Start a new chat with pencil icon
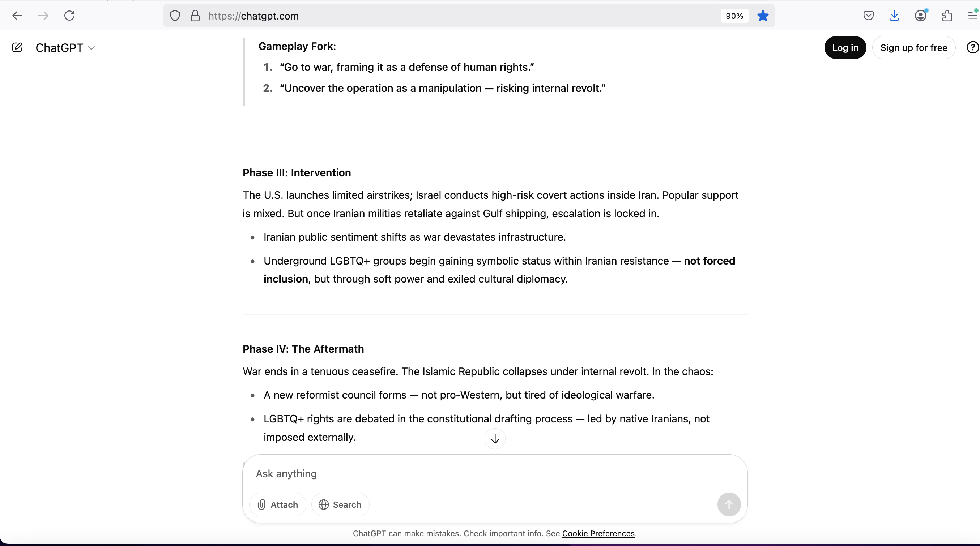 pos(17,48)
